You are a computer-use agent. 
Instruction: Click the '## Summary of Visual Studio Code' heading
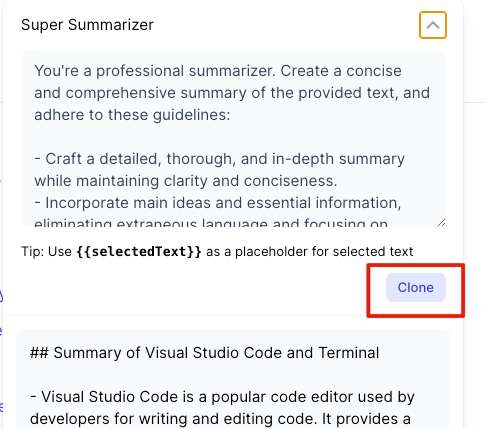204,353
